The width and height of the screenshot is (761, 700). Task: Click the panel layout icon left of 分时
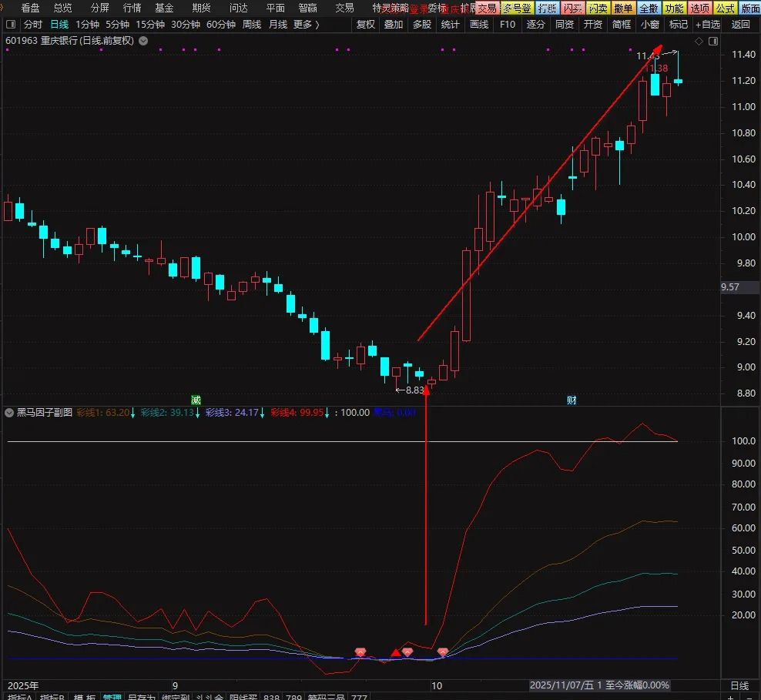(x=10, y=25)
